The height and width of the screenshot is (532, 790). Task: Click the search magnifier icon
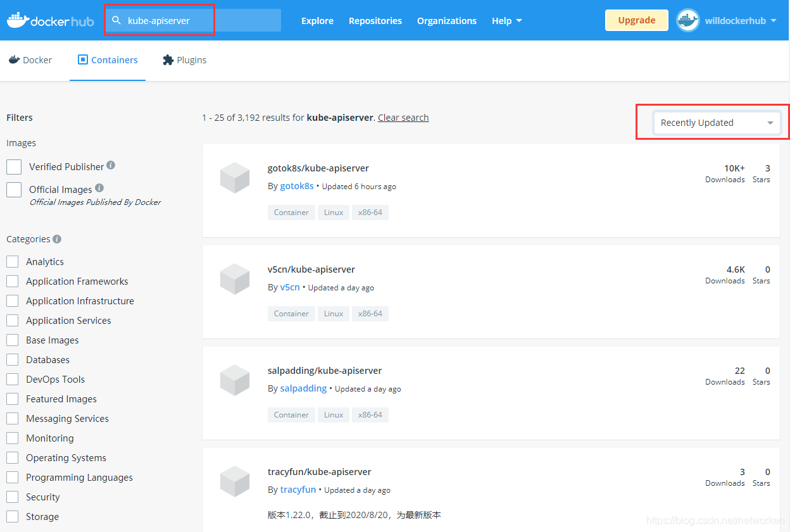coord(116,20)
